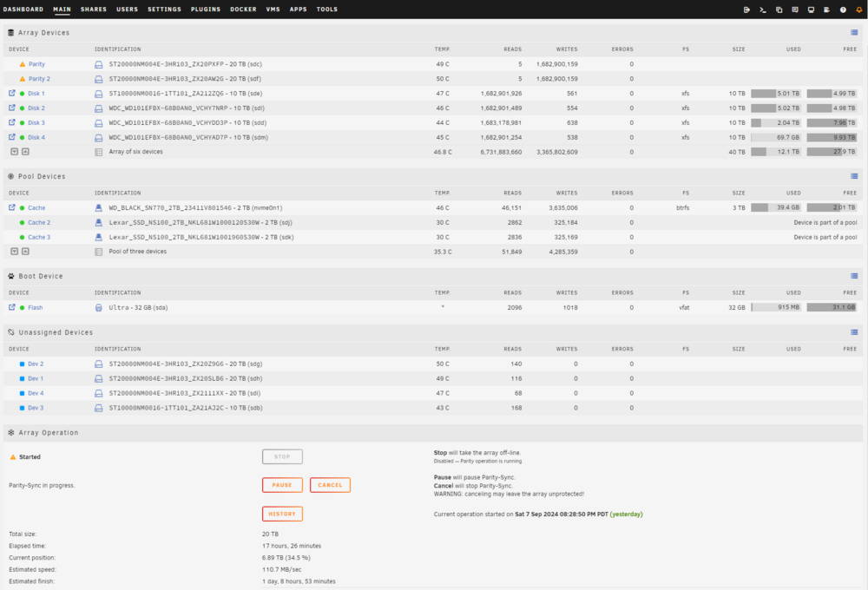
Task: Open the Dev 4 device link
Action: (36, 394)
